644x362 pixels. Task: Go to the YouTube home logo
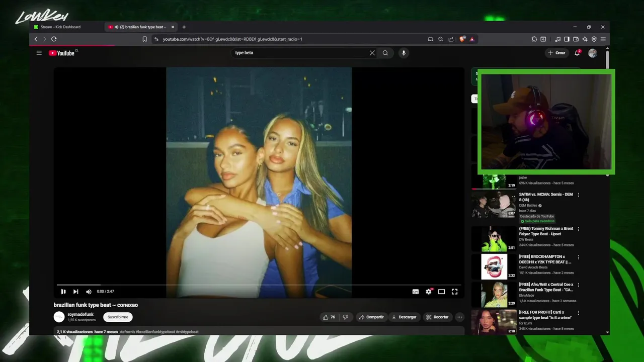[62, 53]
